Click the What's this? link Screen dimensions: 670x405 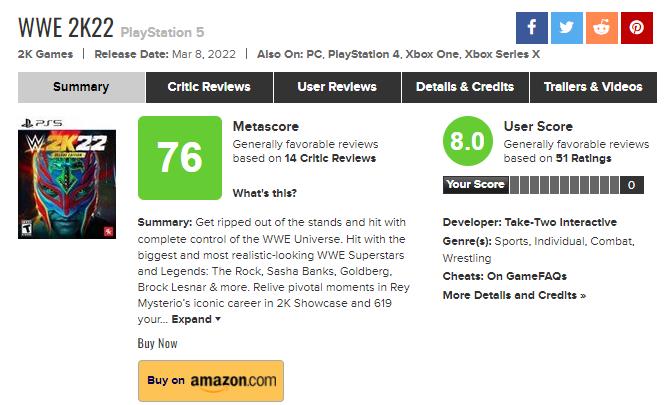click(x=264, y=193)
